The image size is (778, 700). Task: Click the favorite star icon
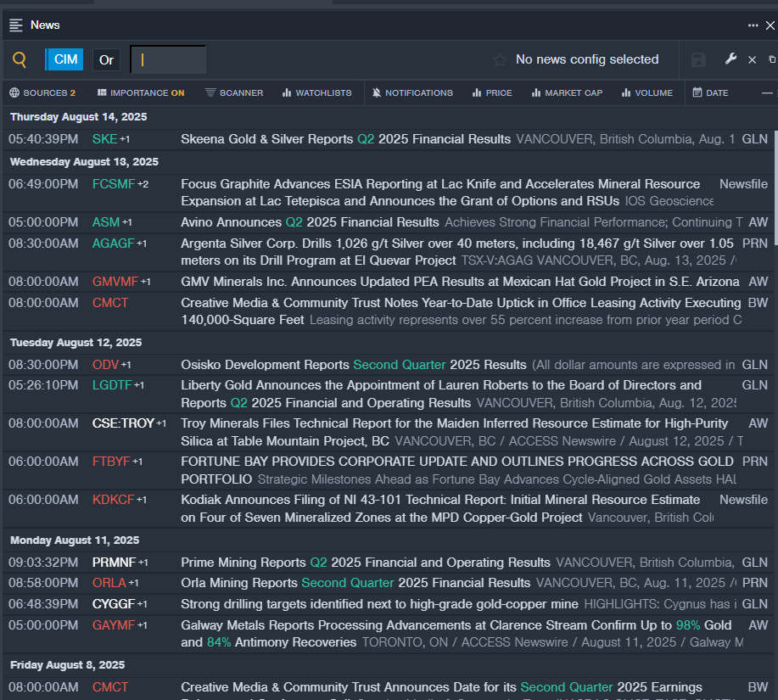(x=500, y=60)
